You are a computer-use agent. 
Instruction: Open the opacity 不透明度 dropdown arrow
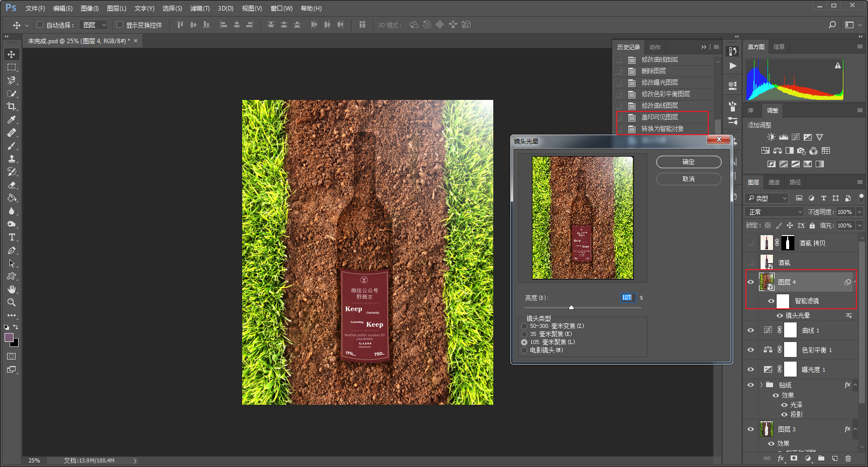[860, 212]
